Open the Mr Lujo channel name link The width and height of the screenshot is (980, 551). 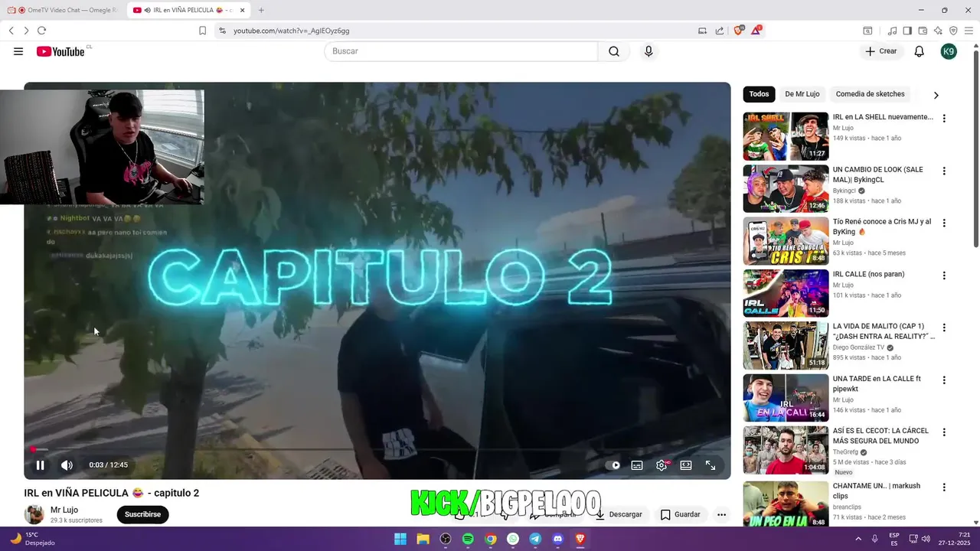coord(64,510)
